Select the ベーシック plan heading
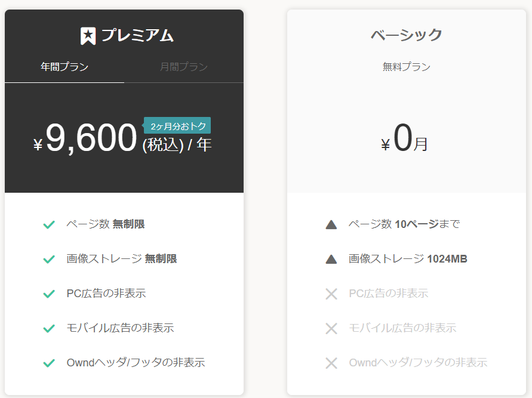Viewport: 532px width, 398px height. (x=407, y=35)
